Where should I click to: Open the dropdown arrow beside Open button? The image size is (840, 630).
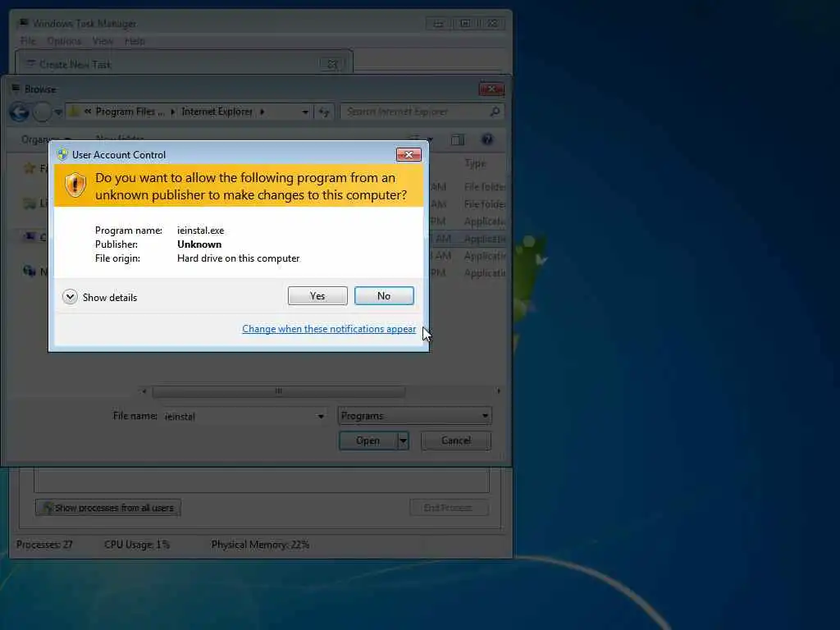click(404, 441)
